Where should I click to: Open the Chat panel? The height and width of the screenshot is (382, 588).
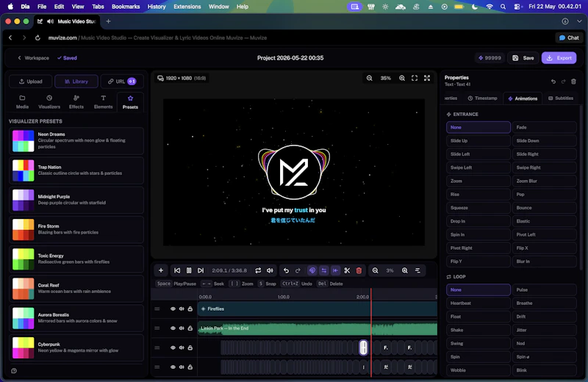(569, 38)
